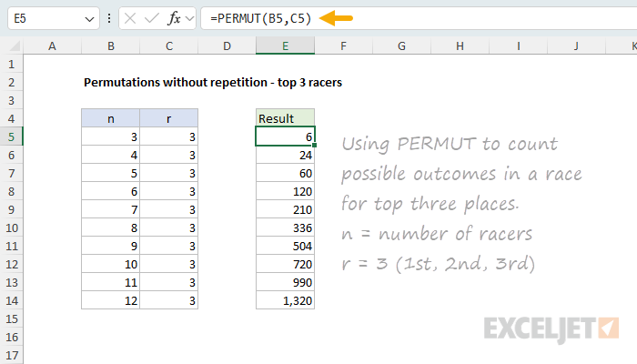The image size is (637, 364).
Task: Click the Enter checkmark icon in formula bar
Action: tap(152, 18)
